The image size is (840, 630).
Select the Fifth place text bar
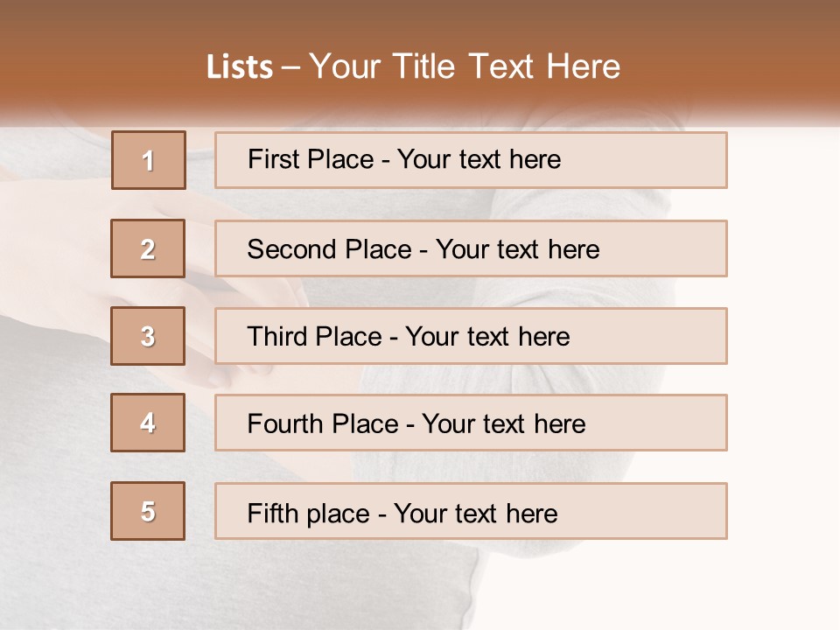pos(471,510)
